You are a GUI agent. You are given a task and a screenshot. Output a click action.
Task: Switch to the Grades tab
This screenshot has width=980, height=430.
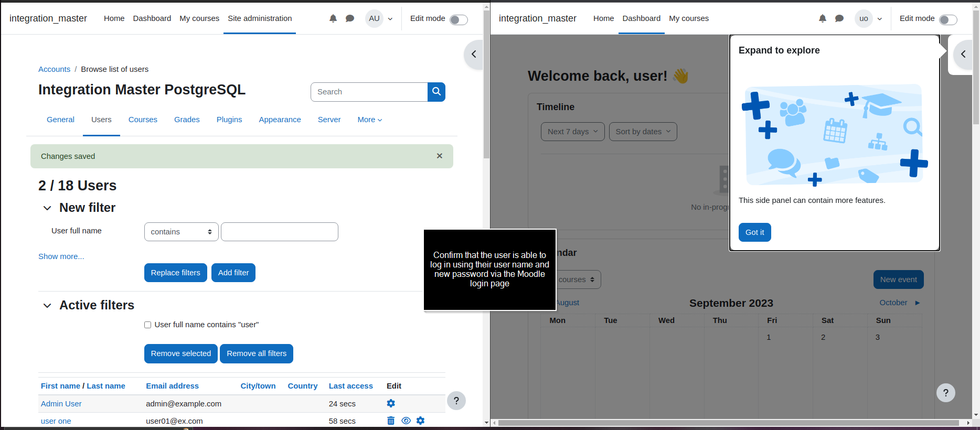(x=187, y=120)
